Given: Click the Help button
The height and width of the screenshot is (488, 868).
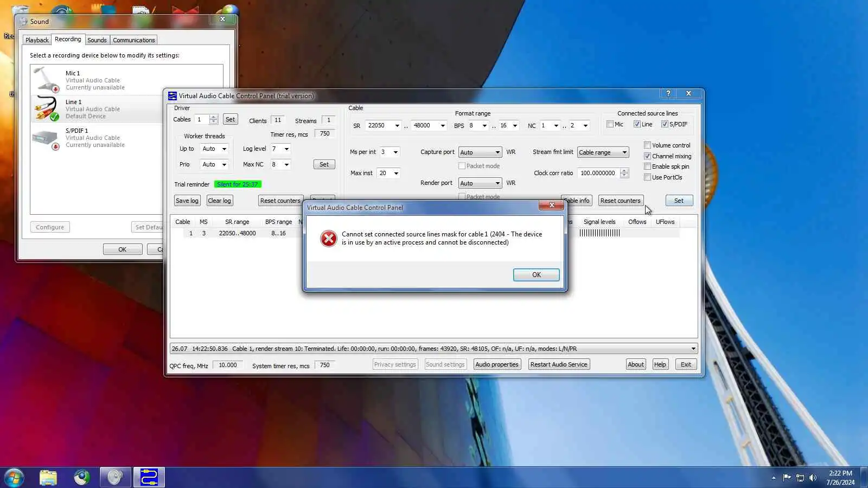Looking at the screenshot, I should coord(660,364).
